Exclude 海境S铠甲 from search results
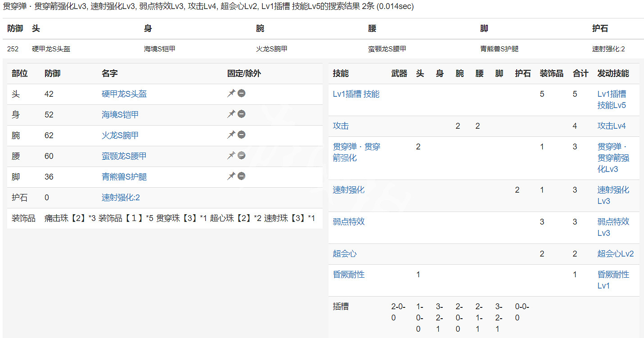 [242, 114]
